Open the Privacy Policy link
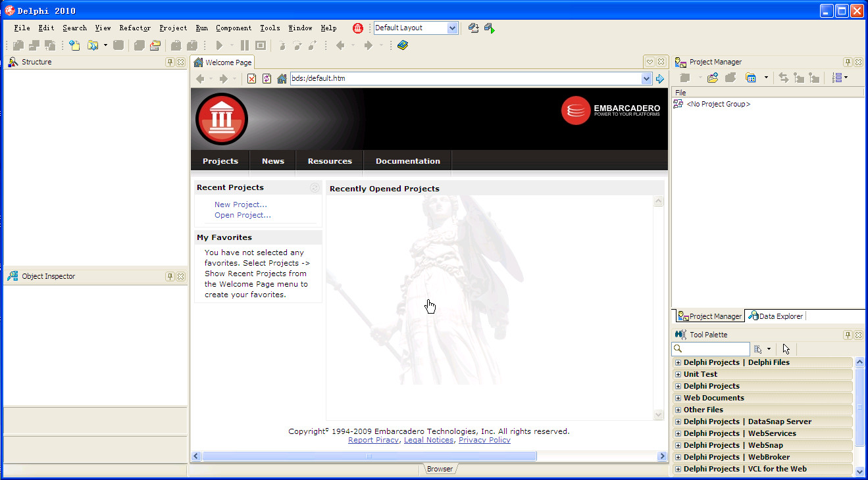This screenshot has height=480, width=868. [484, 440]
